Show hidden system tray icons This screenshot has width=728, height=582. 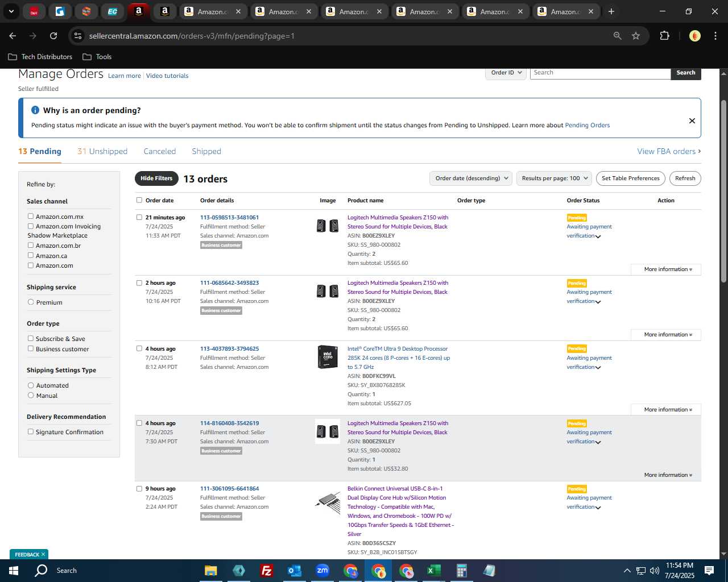627,571
